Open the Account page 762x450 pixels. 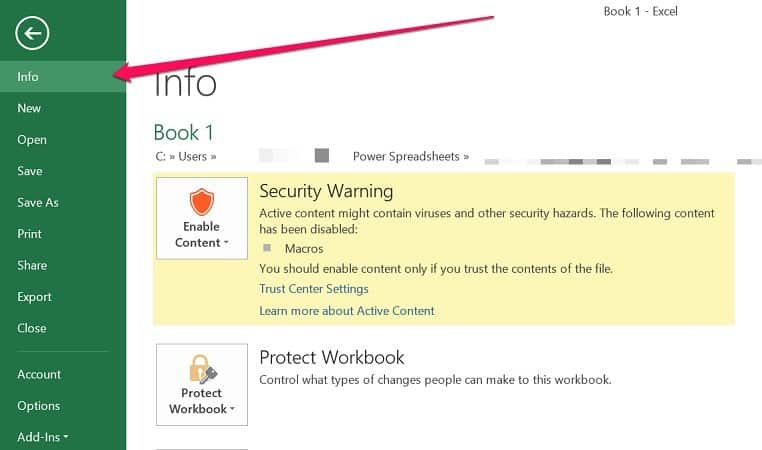pyautogui.click(x=39, y=374)
